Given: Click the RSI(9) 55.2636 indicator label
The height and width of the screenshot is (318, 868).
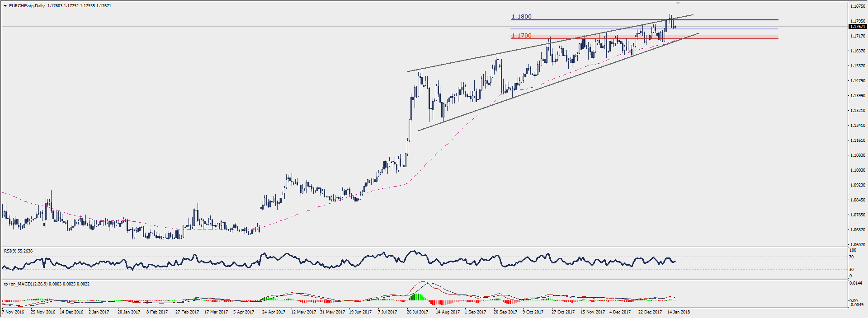Looking at the screenshot, I should [x=18, y=251].
